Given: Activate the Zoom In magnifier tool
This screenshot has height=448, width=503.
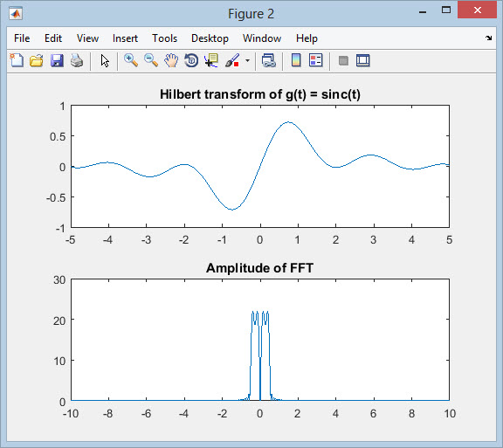Looking at the screenshot, I should pyautogui.click(x=131, y=60).
